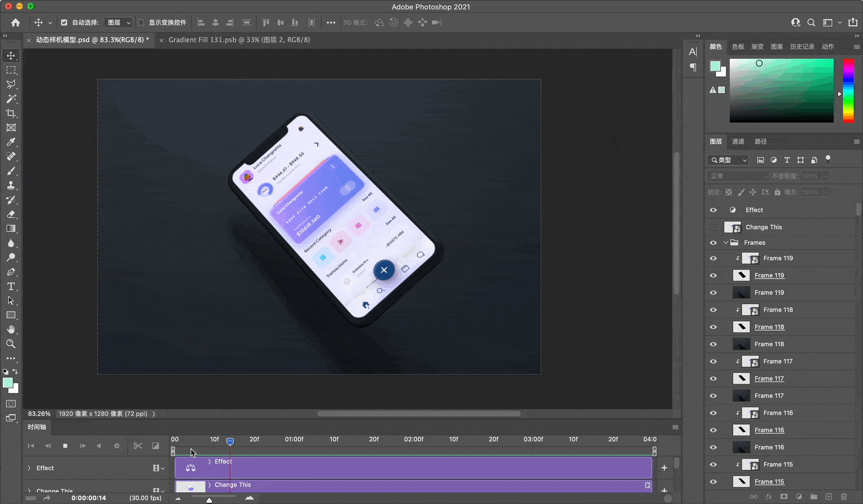Select the Crop tool

(x=11, y=113)
